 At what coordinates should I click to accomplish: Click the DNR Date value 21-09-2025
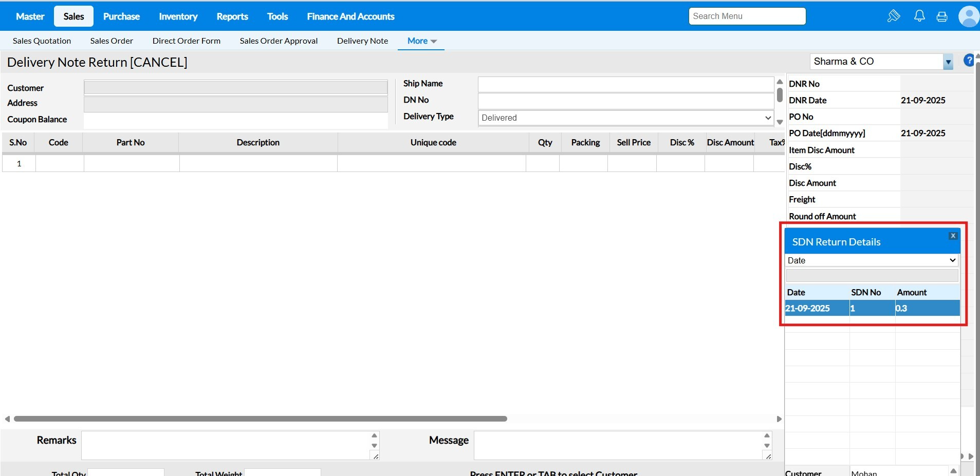click(923, 100)
